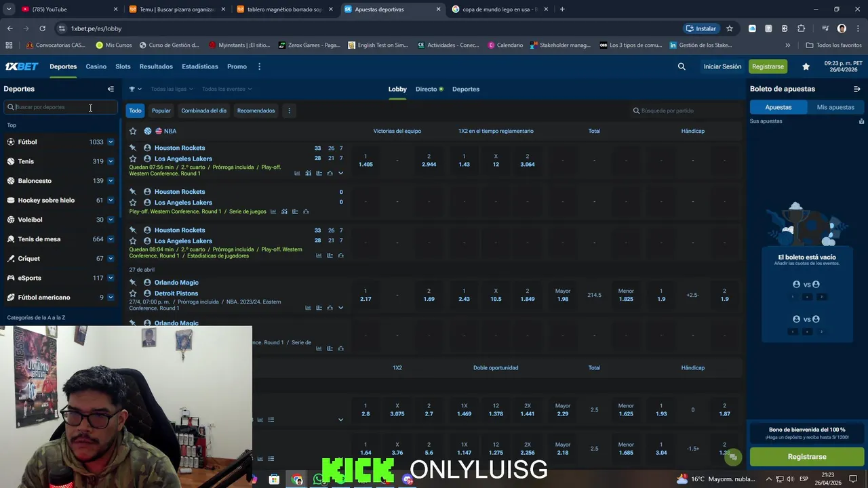Bookmark this page with browser star

(x=730, y=28)
